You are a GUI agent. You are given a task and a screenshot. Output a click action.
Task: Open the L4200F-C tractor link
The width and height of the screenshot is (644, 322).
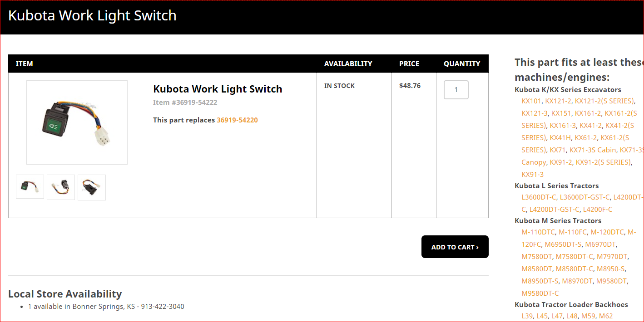(598, 210)
